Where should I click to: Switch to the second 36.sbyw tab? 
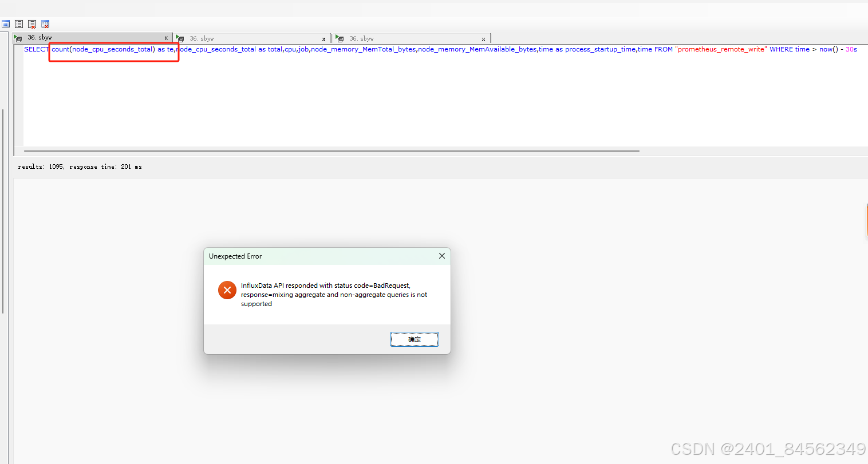tap(252, 38)
